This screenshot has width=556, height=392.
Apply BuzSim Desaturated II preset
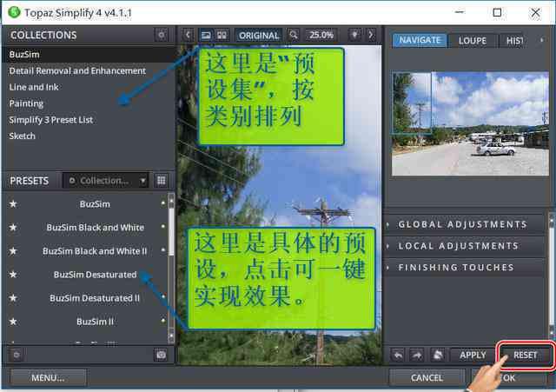[x=95, y=298]
